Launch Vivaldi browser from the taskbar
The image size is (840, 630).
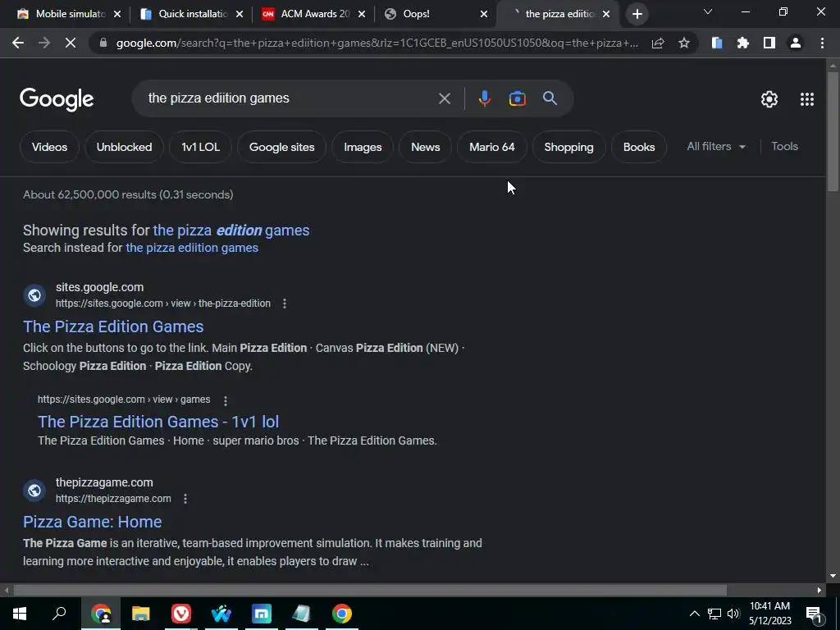click(181, 614)
